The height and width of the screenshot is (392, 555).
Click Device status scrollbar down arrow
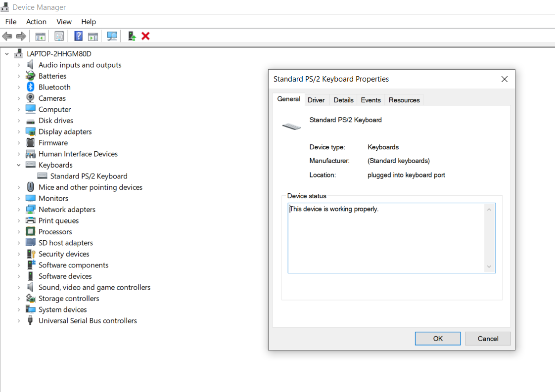489,266
